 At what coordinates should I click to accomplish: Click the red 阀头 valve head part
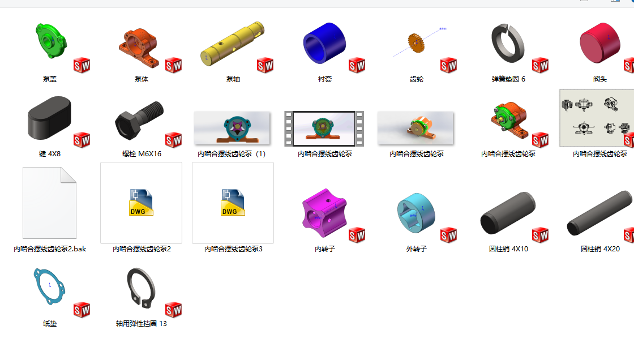[599, 42]
